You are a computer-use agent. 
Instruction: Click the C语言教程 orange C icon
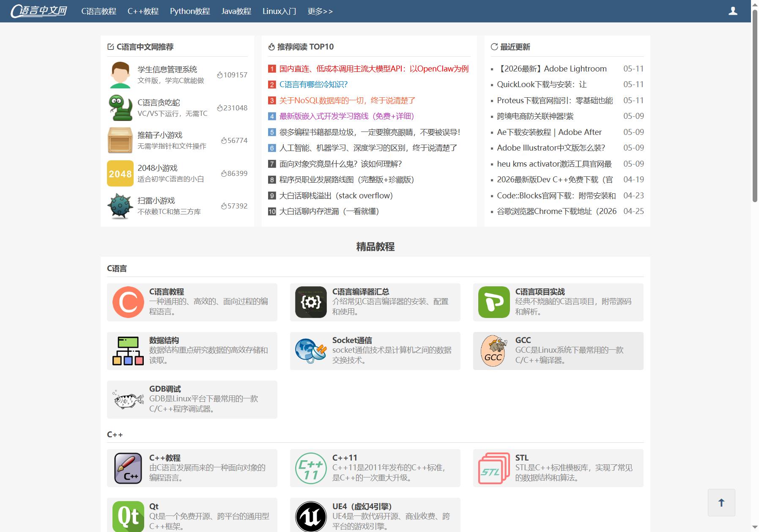click(128, 302)
